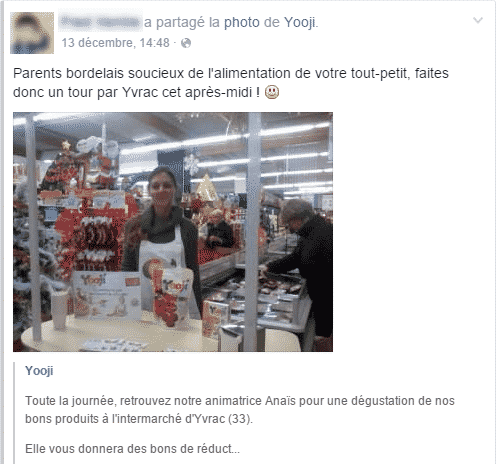The width and height of the screenshot is (496, 464).
Task: Open the post options chevron menu
Action: (x=478, y=20)
